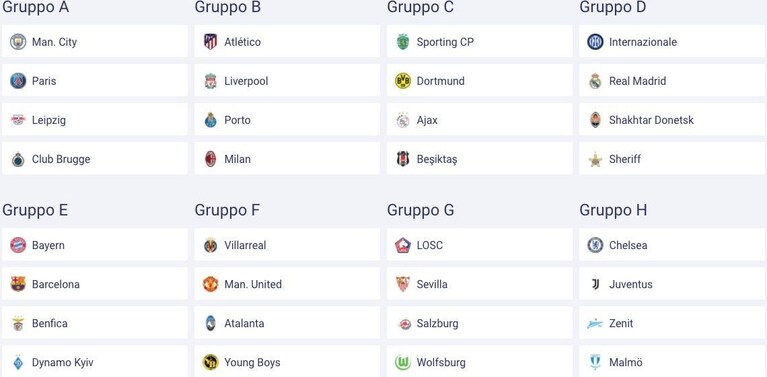This screenshot has height=377, width=767.
Task: Select the Chelsea team entry
Action: [x=672, y=245]
